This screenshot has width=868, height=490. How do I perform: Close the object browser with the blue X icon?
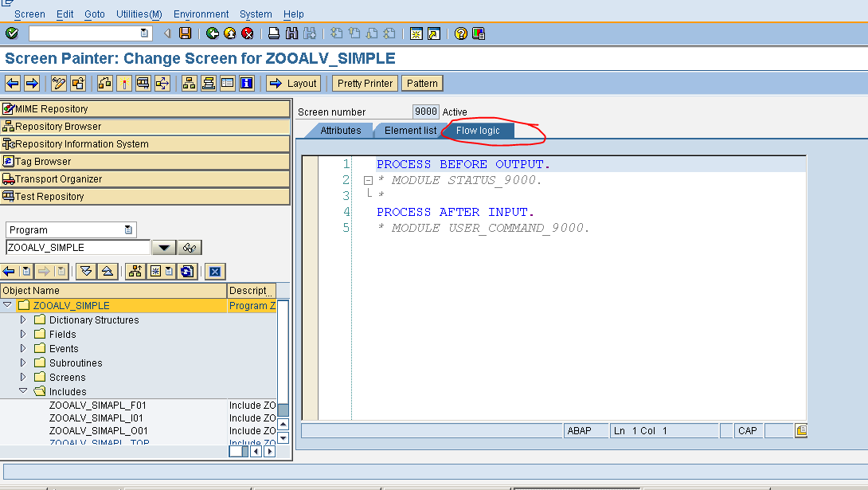click(x=215, y=271)
